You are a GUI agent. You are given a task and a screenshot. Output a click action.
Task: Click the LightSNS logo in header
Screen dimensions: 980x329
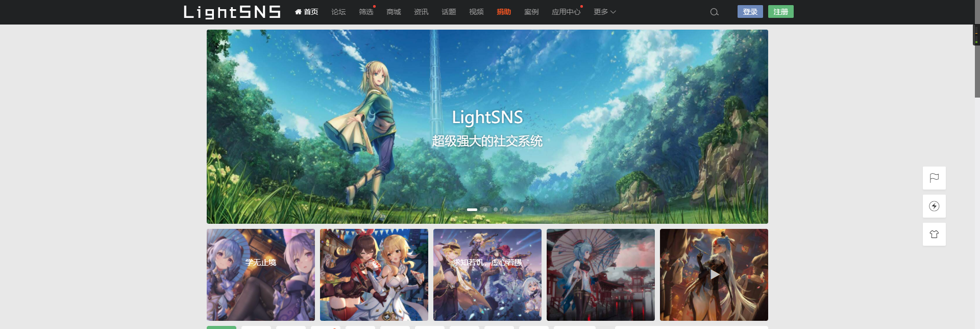coord(232,12)
